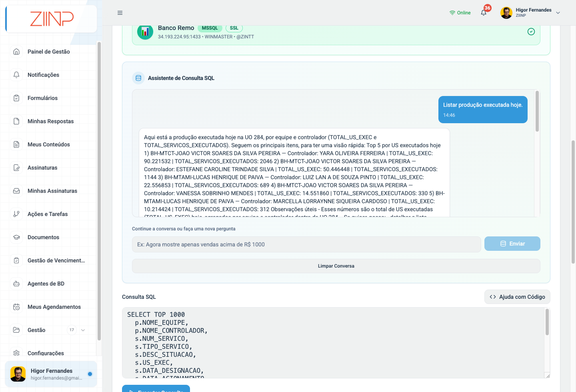
Task: Click Executar Consulta button
Action: 156,388
